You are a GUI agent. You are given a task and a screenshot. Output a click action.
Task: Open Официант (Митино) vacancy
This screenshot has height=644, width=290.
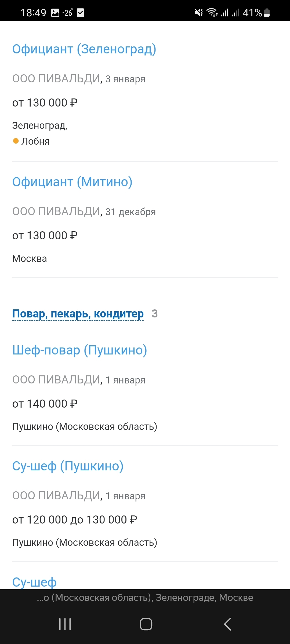point(72,182)
